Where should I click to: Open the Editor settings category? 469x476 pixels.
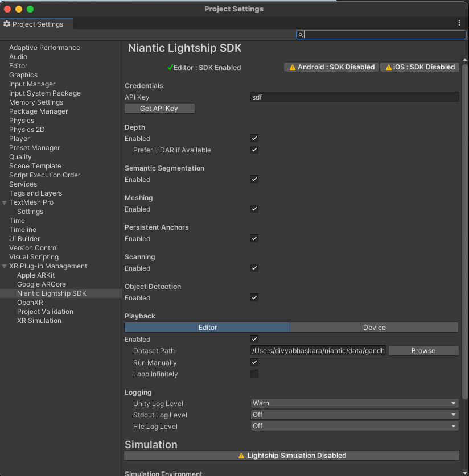pos(18,66)
